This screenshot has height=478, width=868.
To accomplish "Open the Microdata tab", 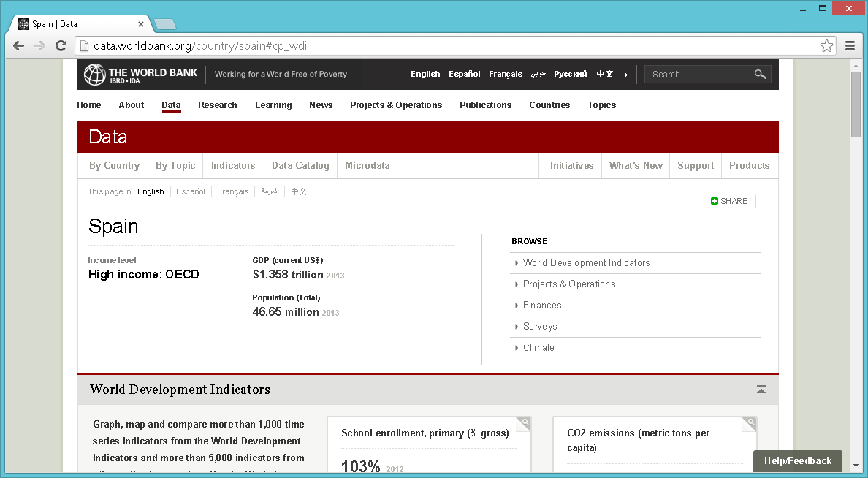I will pos(368,166).
